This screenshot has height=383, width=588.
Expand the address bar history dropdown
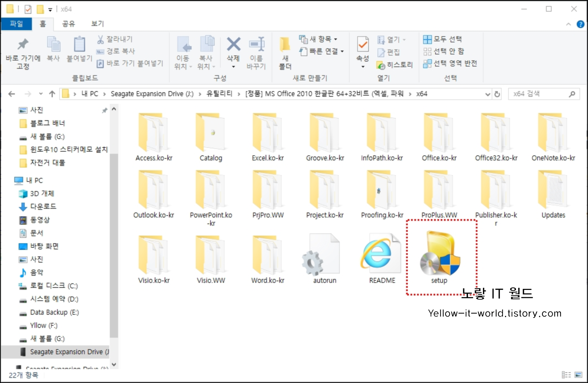click(x=488, y=94)
